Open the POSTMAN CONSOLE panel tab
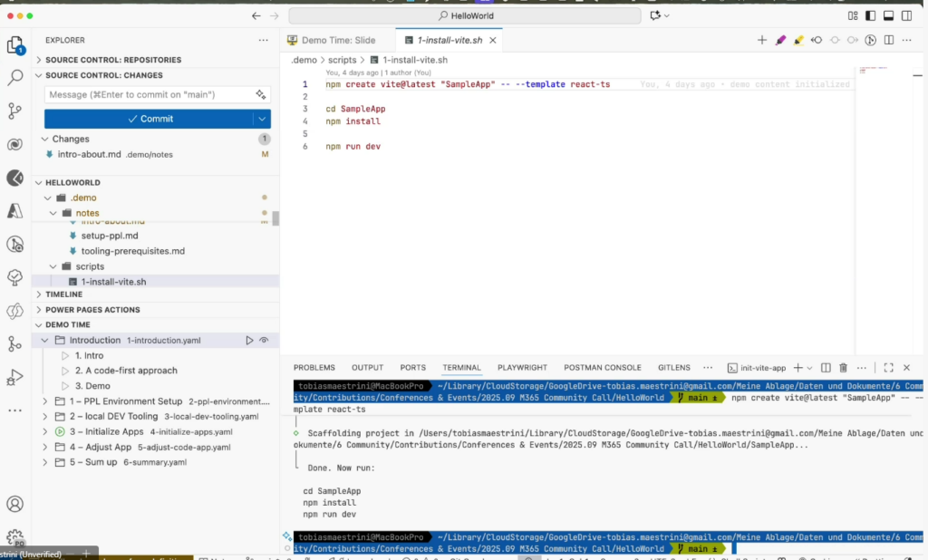The height and width of the screenshot is (560, 928). (x=603, y=368)
